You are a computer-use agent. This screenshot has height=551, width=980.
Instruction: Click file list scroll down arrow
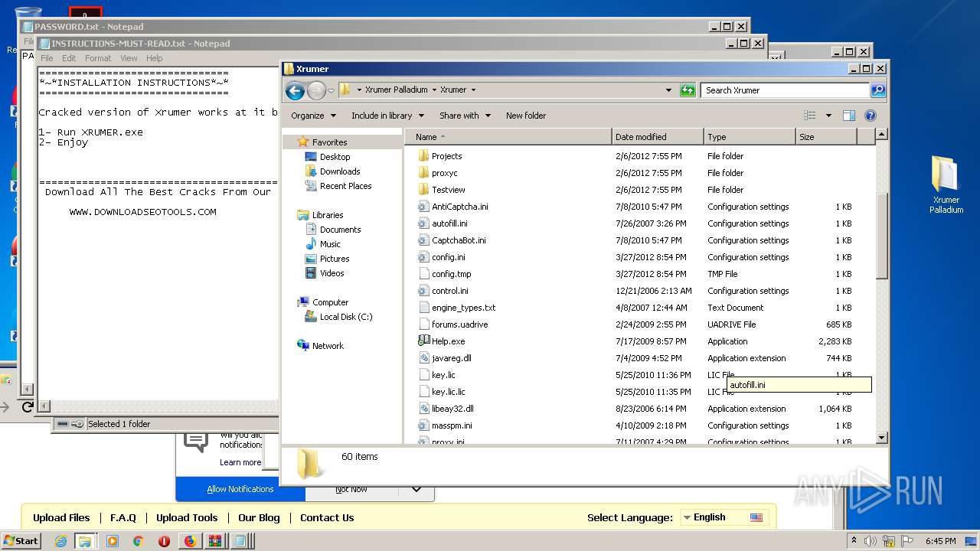click(881, 438)
